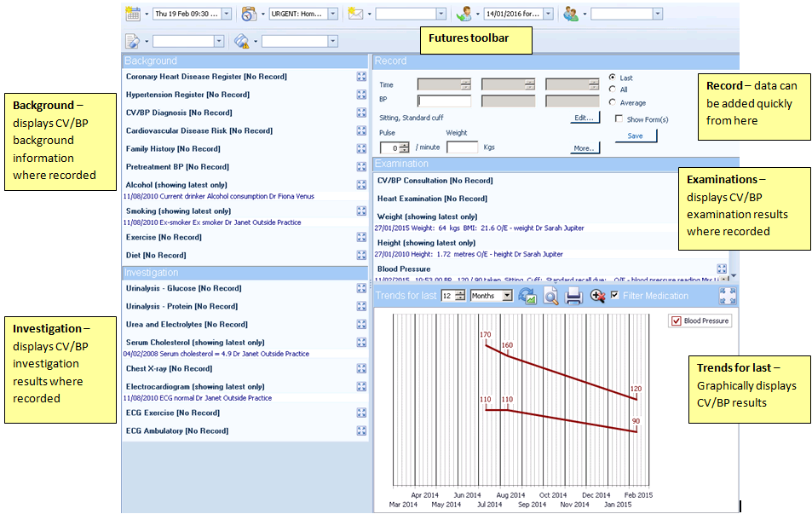Click the refresh graph icon in Trends bar
The width and height of the screenshot is (812, 514).
tap(527, 296)
